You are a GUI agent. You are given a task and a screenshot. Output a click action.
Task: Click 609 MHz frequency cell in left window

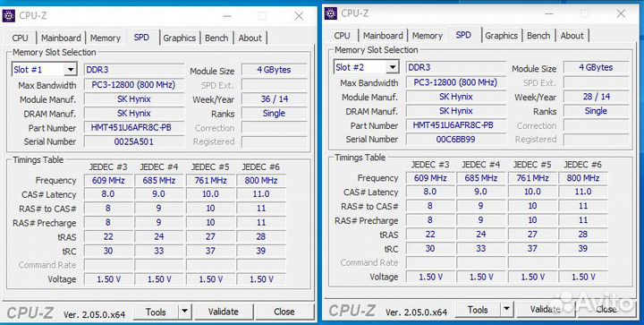[108, 180]
